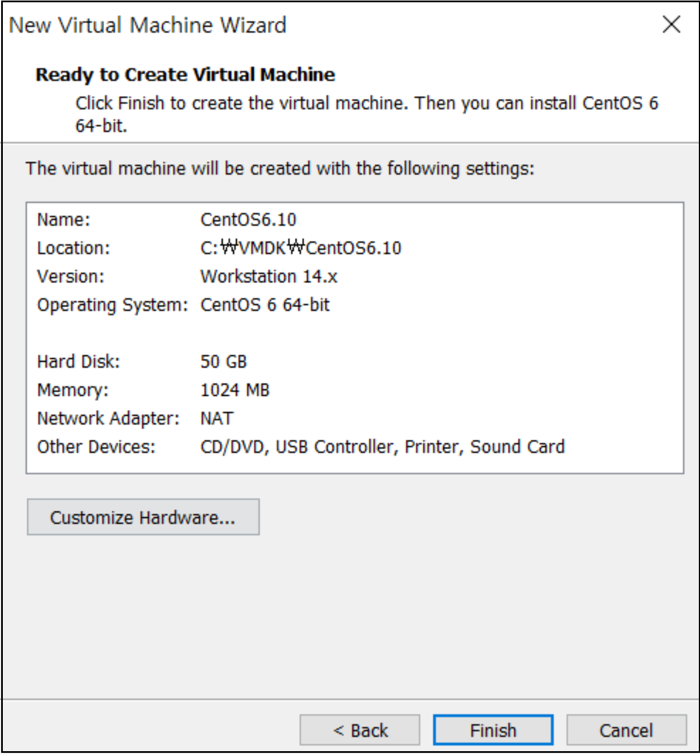The height and width of the screenshot is (754, 700).
Task: Click the Operating System: label
Action: pyautogui.click(x=112, y=305)
